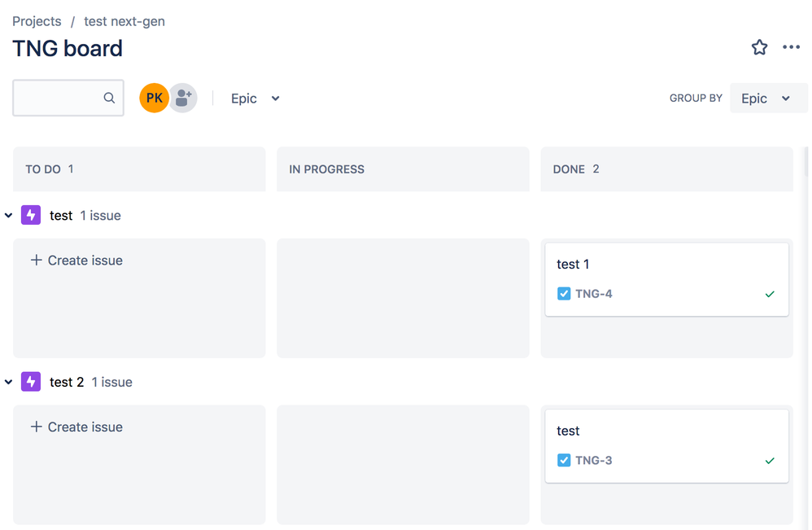
Task: Collapse the test epic swimlane
Action: (x=9, y=215)
